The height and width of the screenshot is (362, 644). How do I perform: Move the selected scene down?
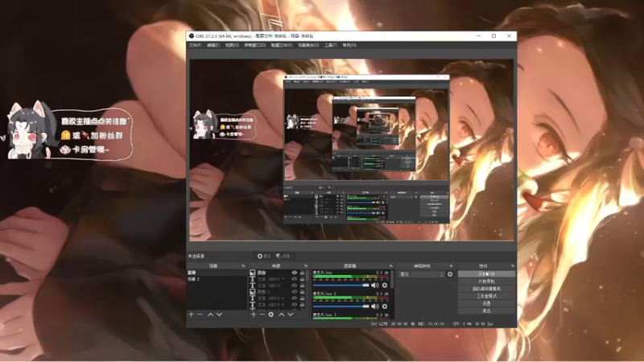[x=219, y=315]
